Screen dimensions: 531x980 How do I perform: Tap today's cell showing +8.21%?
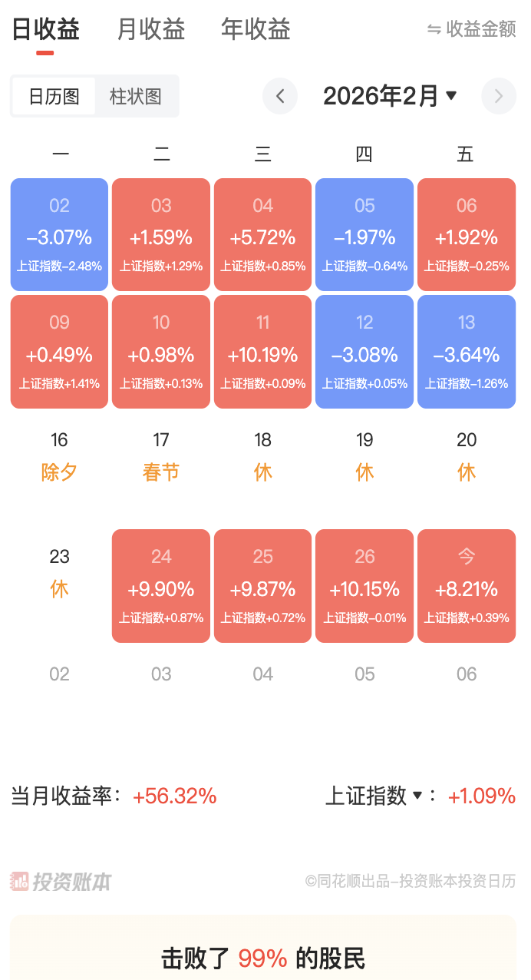[467, 586]
